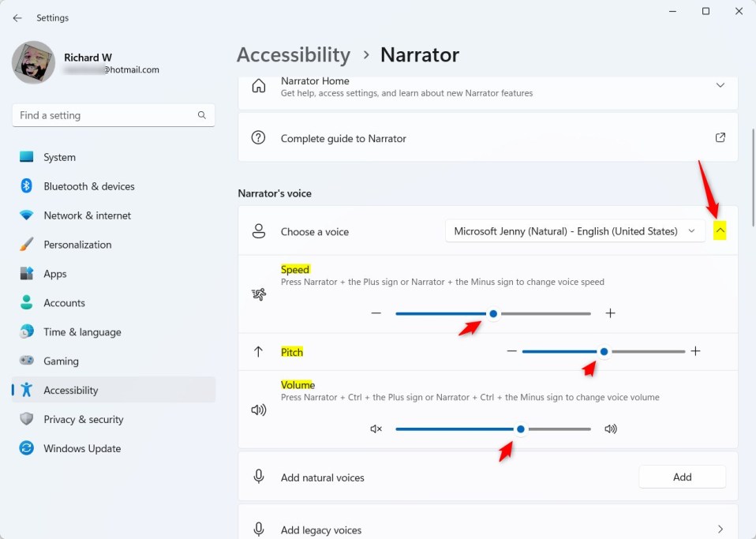The width and height of the screenshot is (756, 539).
Task: Open Add legacy voices chevron
Action: point(720,530)
